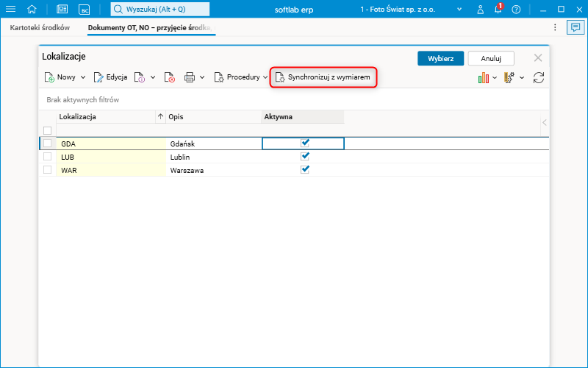The image size is (588, 368).
Task: Select the GDA location cell
Action: [x=111, y=144]
